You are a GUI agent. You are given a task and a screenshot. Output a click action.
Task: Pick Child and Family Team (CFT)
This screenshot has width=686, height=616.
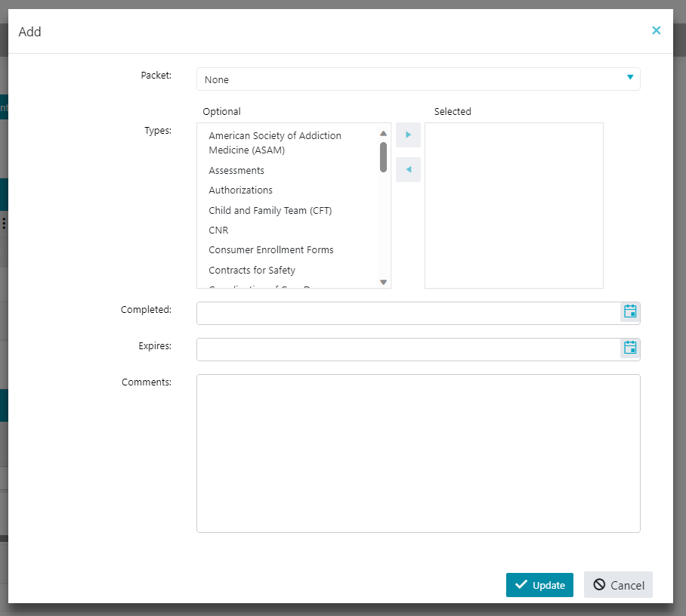pyautogui.click(x=270, y=211)
